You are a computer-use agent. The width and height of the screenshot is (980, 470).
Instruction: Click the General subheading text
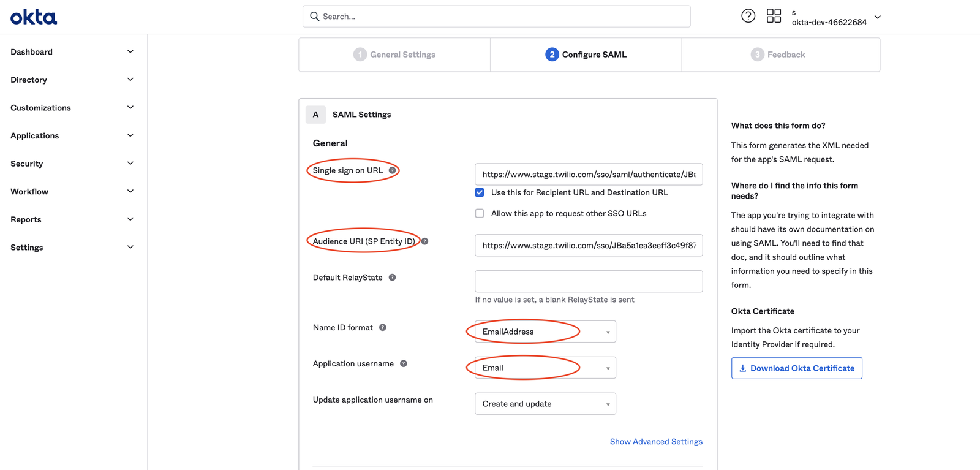330,143
